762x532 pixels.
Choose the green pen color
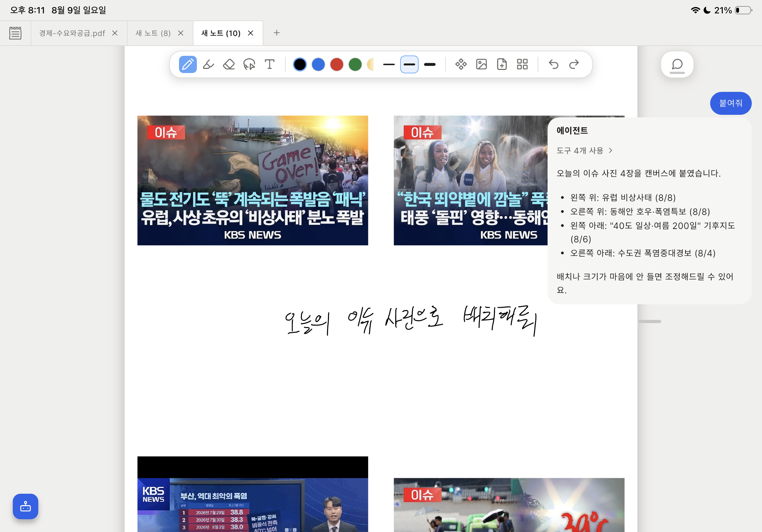click(355, 64)
